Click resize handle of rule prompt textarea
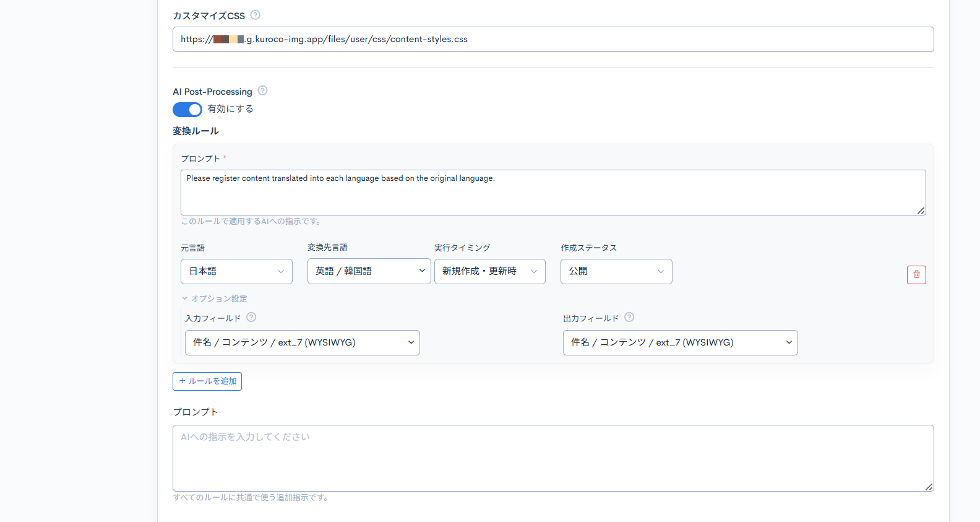This screenshot has width=980, height=522. tap(921, 211)
